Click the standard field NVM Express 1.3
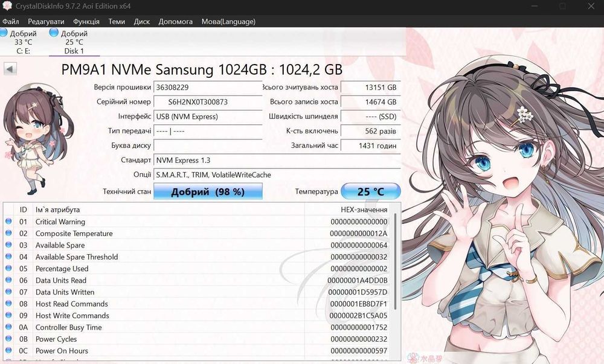Image resolution: width=604 pixels, height=364 pixels. coord(277,160)
